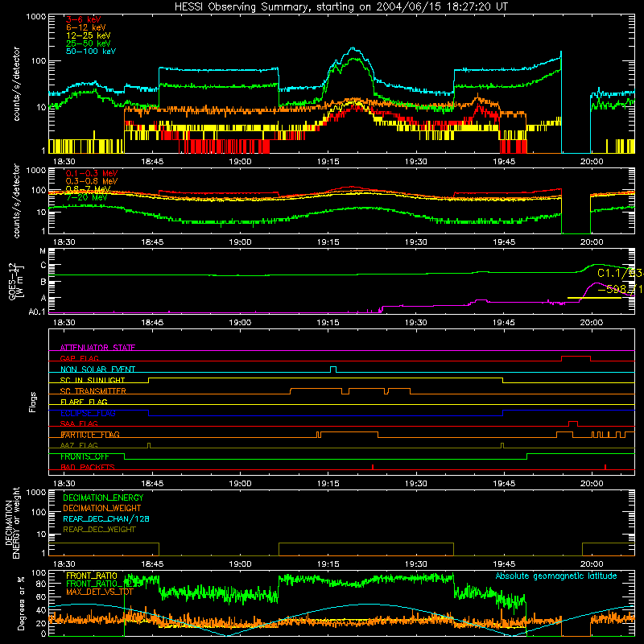Select the 6-12 keV legend label
Screen dimensions: 644x644
85,27
